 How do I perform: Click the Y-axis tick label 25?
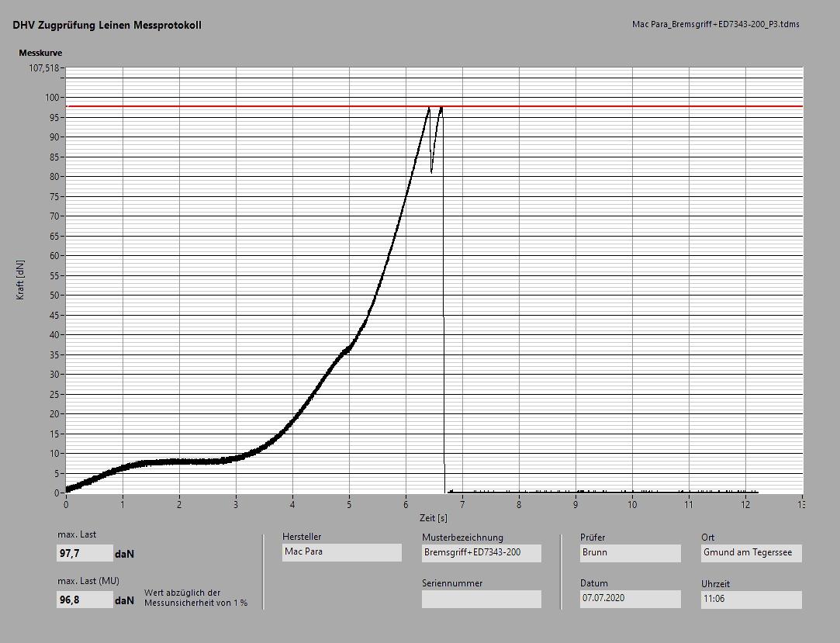coord(54,394)
